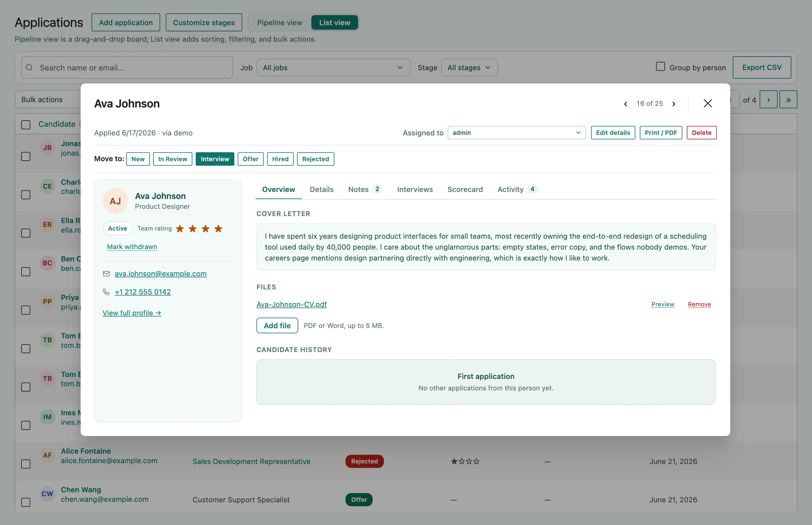
Task: Click the AF avatar for Alice Fontaine
Action: point(47,455)
